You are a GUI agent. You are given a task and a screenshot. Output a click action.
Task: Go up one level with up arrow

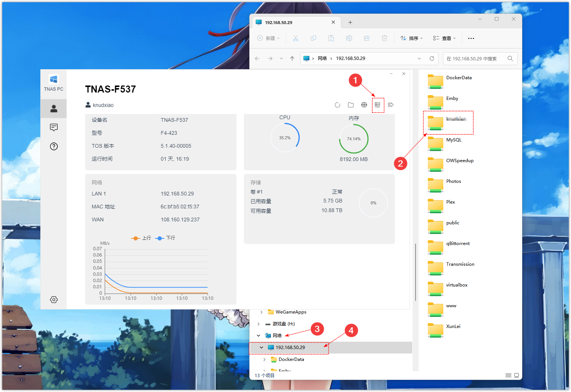[x=292, y=58]
